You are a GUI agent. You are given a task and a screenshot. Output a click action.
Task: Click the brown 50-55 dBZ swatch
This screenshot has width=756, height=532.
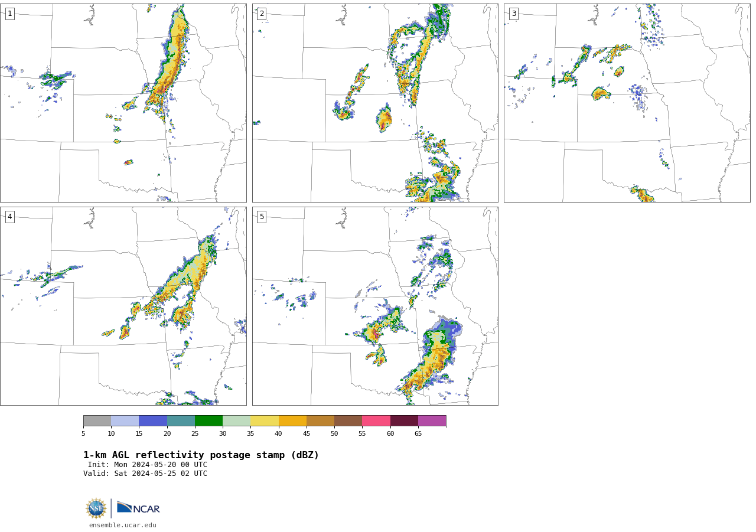pyautogui.click(x=348, y=421)
